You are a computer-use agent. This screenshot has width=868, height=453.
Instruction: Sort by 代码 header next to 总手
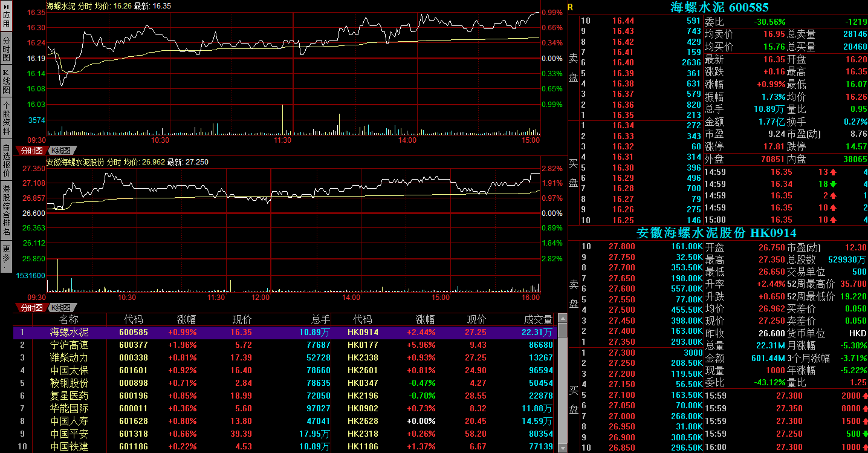(363, 319)
